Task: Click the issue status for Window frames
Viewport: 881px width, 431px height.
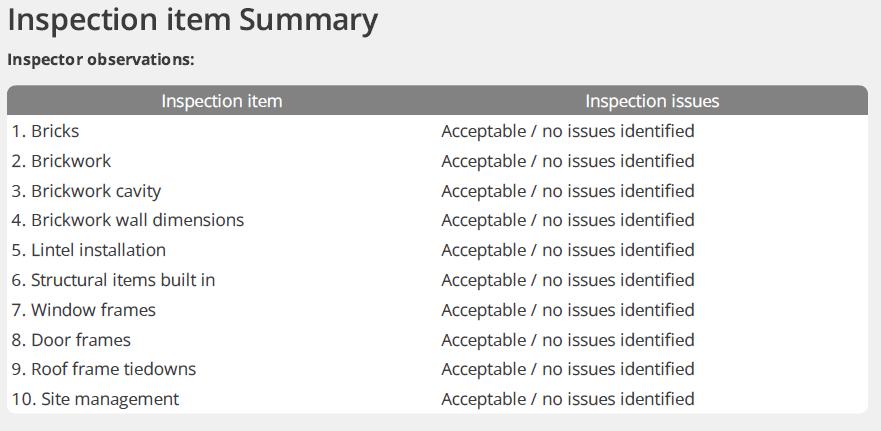Action: [568, 310]
